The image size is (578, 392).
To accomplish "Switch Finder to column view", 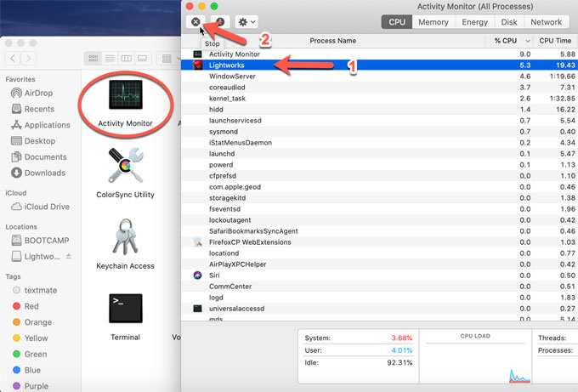I will point(126,58).
